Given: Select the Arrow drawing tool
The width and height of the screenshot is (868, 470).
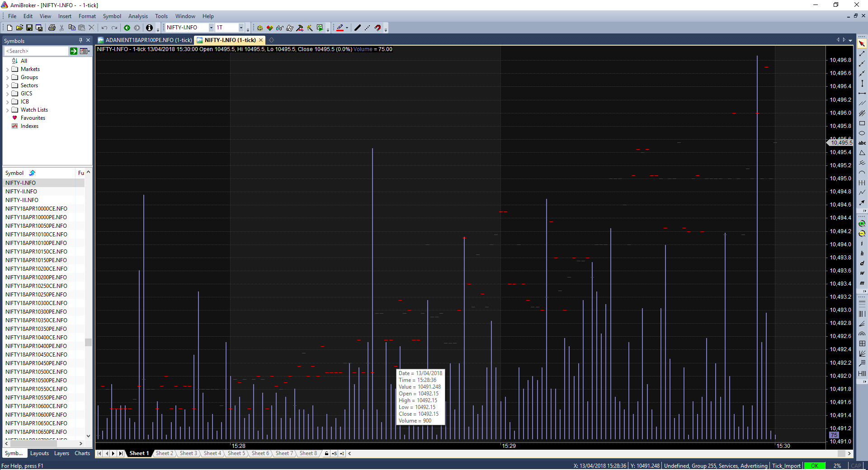Looking at the screenshot, I should [x=862, y=203].
